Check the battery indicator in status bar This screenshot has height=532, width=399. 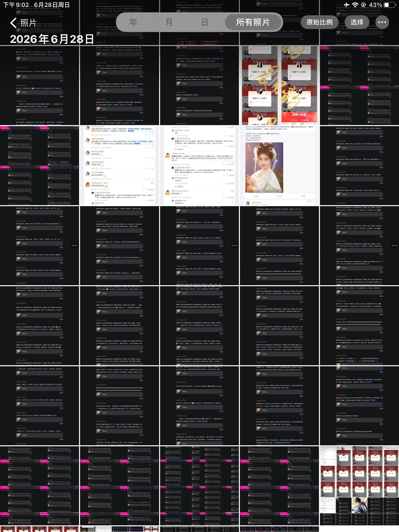(x=389, y=5)
